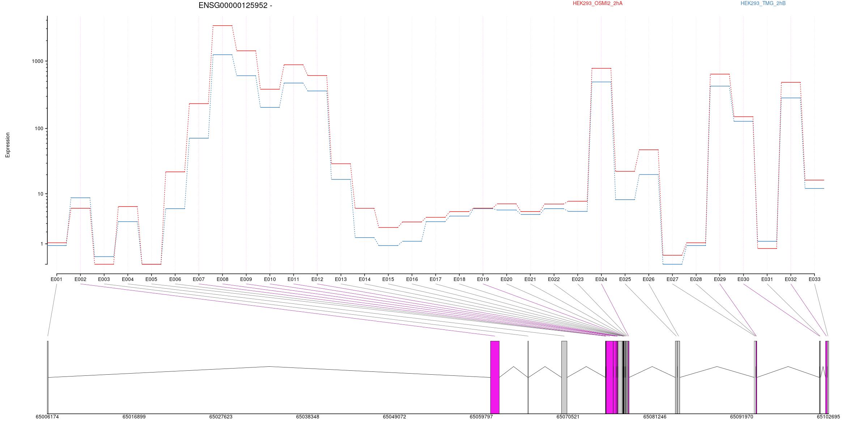Click the red E032 expression segment
Viewport: 868px width, 434px height.
[x=791, y=82]
